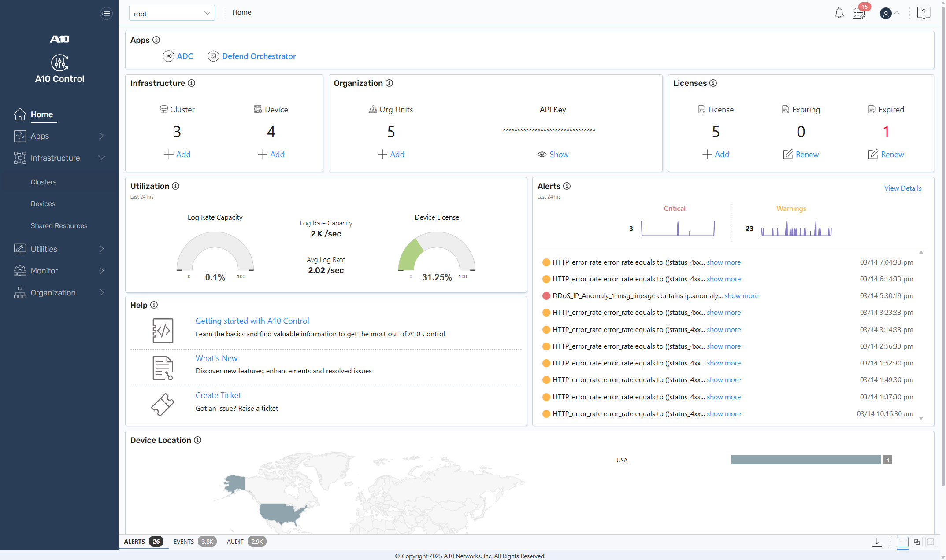
Task: Collapse sidebar using the menu fold icon
Action: pyautogui.click(x=106, y=13)
